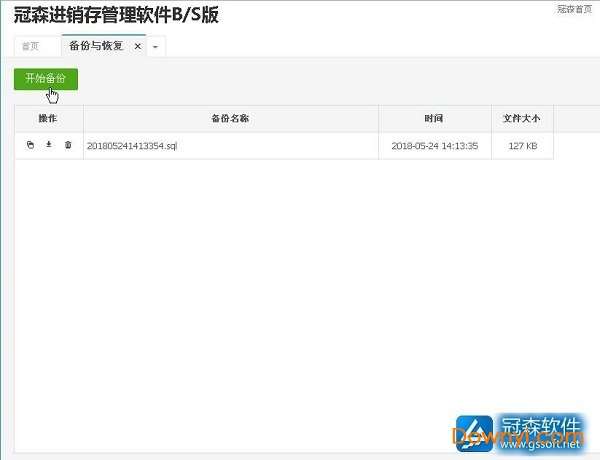The width and height of the screenshot is (600, 460).
Task: Download backup 201805241413354.sql icon
Action: [49, 144]
